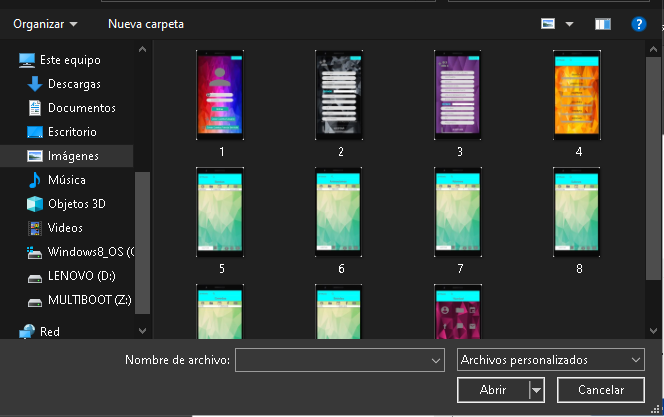Select the orange thumbnail image 4
This screenshot has width=664, height=417.
click(577, 95)
